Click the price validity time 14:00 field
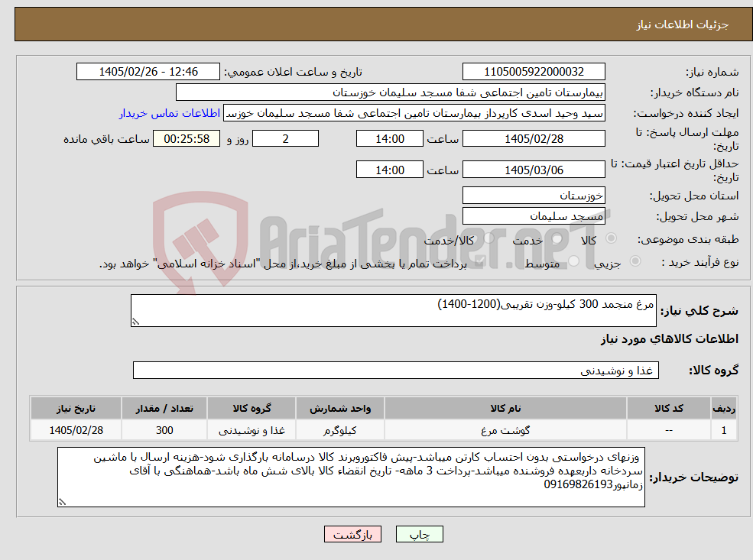The width and height of the screenshot is (753, 560). point(389,170)
